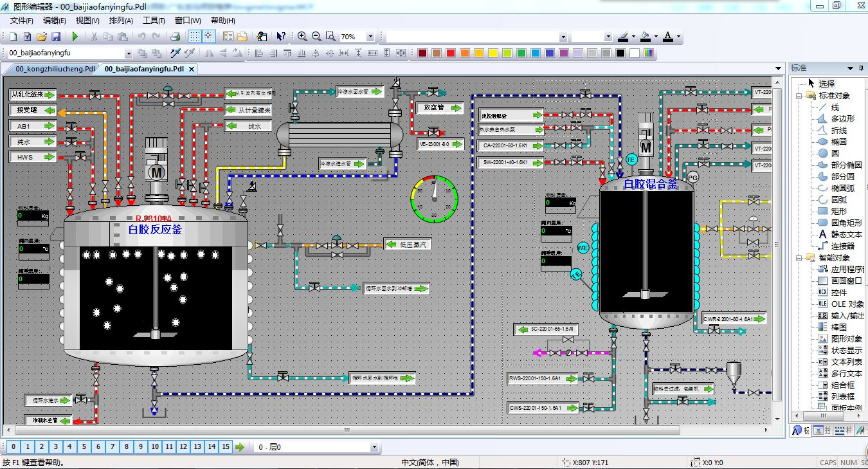
Task: Toggle layer 5 visibility button
Action: 84,446
